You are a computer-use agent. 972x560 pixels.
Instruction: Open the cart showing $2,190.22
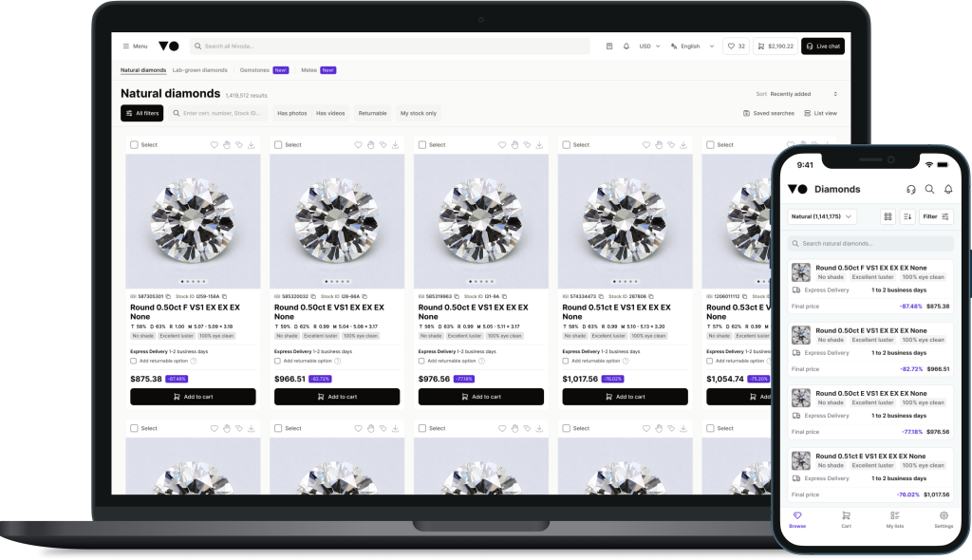point(775,46)
